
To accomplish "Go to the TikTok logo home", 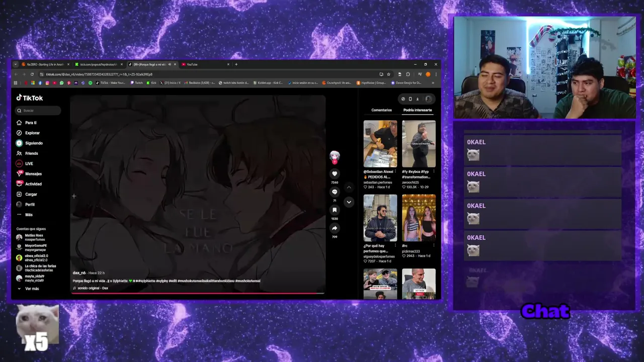I will [x=30, y=98].
